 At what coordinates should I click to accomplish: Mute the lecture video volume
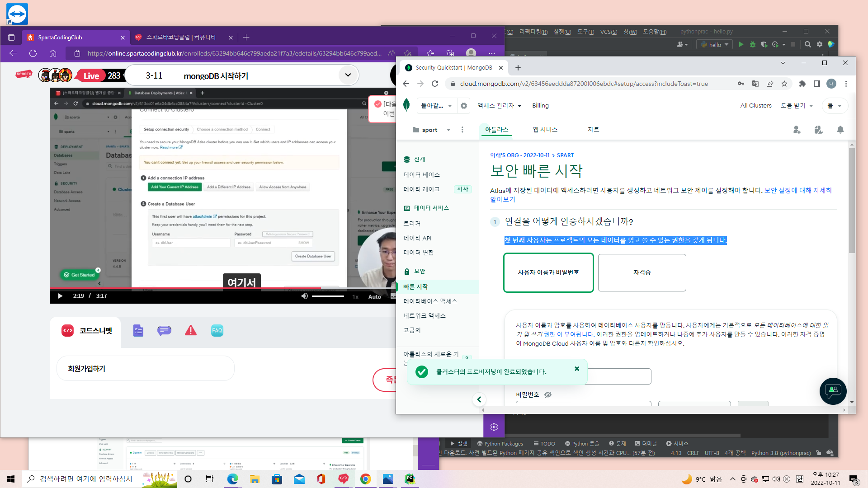(x=304, y=296)
